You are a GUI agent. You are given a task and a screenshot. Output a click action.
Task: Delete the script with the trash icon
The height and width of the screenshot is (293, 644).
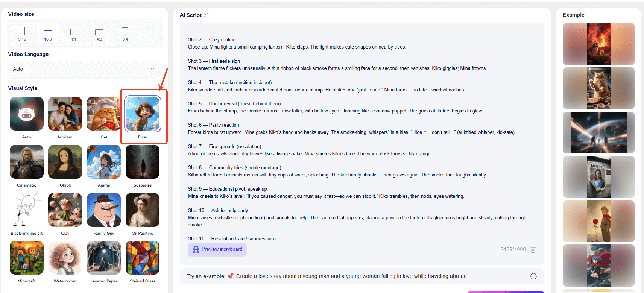click(533, 250)
